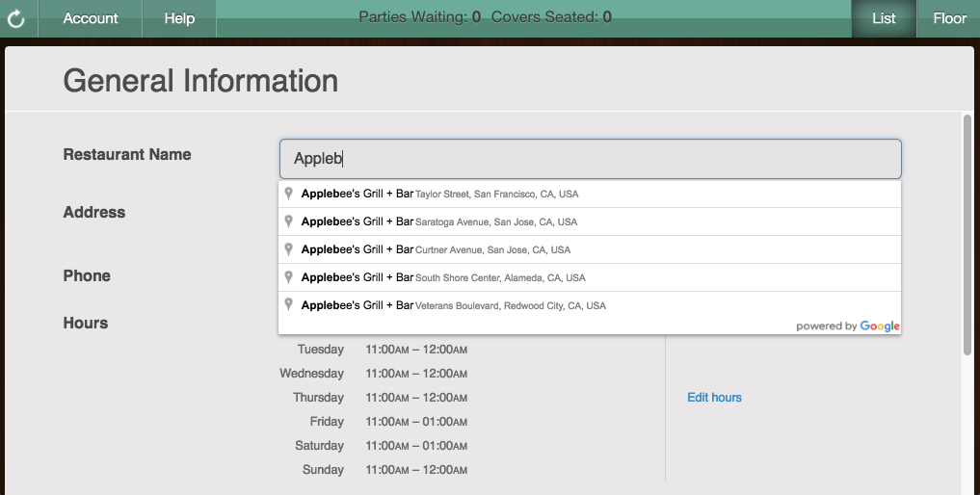Click the Wednesday hours row
The height and width of the screenshot is (495, 980).
[373, 374]
